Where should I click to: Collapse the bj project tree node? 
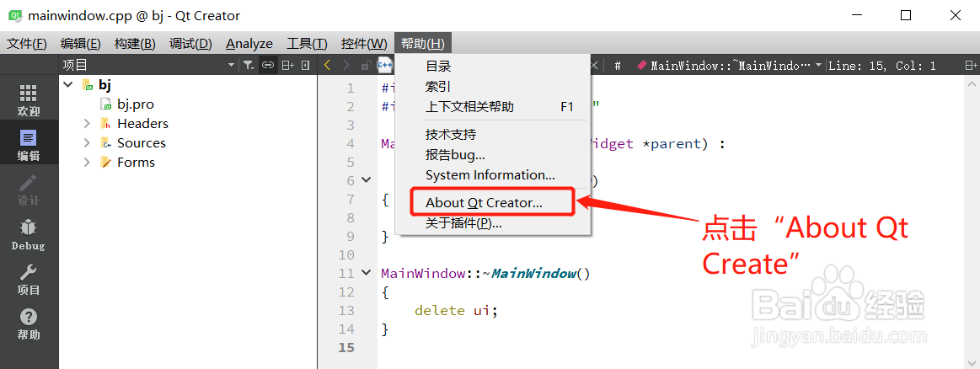[x=68, y=85]
